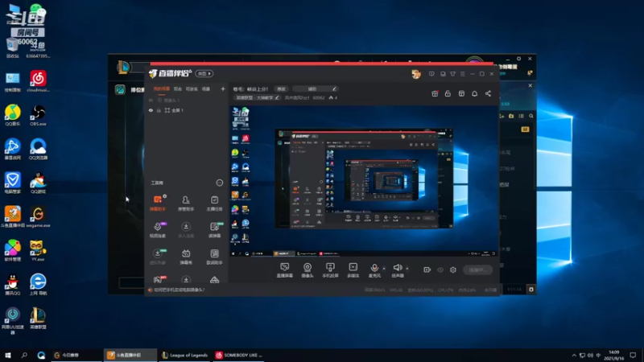
Task: Select the first scene tab 我的场景
Action: (x=162, y=88)
